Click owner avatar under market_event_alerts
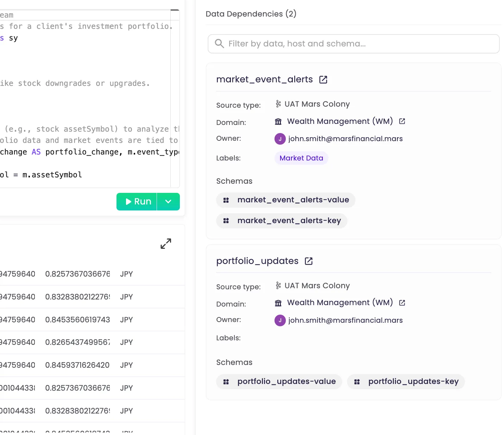The image size is (504, 435). coord(280,139)
